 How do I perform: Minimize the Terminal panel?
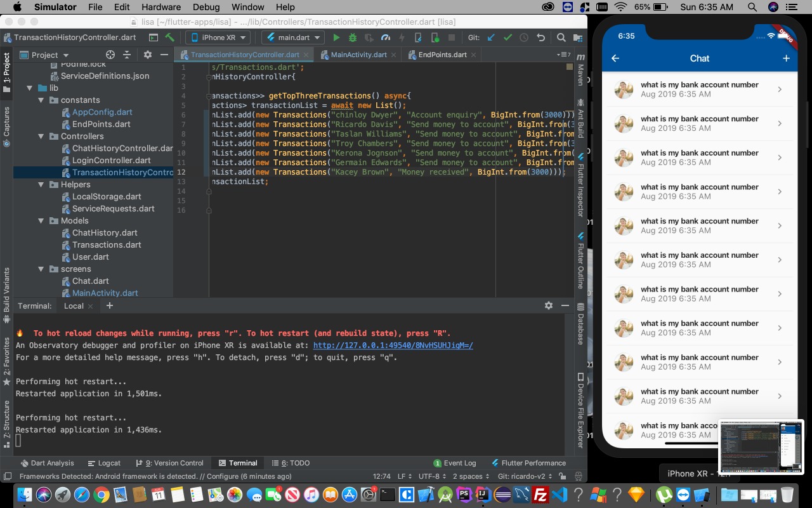tap(565, 305)
